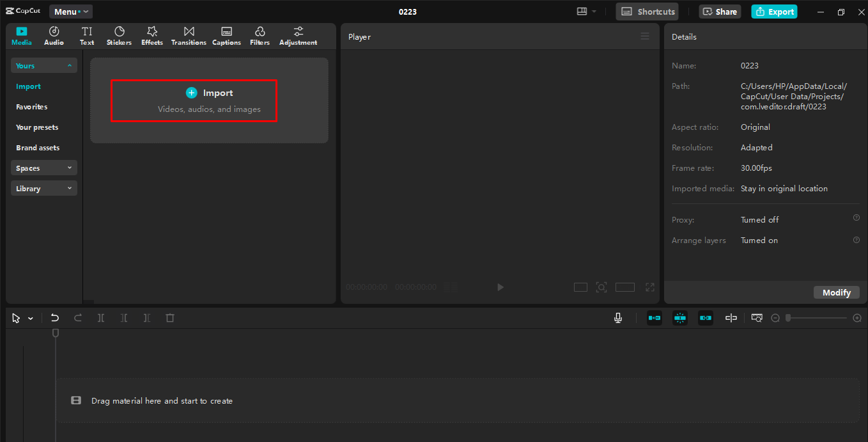This screenshot has width=868, height=442.
Task: Click the player zoom-to-fit scan icon
Action: [x=601, y=287]
